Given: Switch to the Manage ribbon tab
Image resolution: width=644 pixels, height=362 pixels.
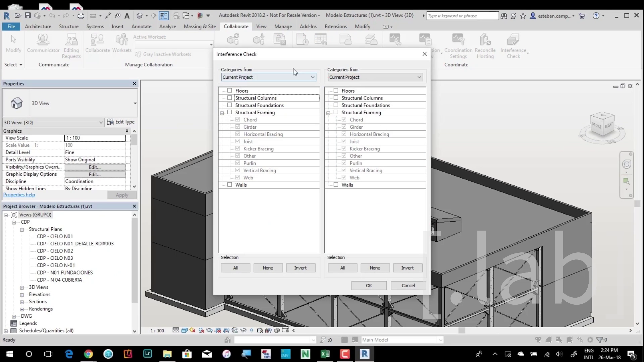Looking at the screenshot, I should click(x=283, y=26).
